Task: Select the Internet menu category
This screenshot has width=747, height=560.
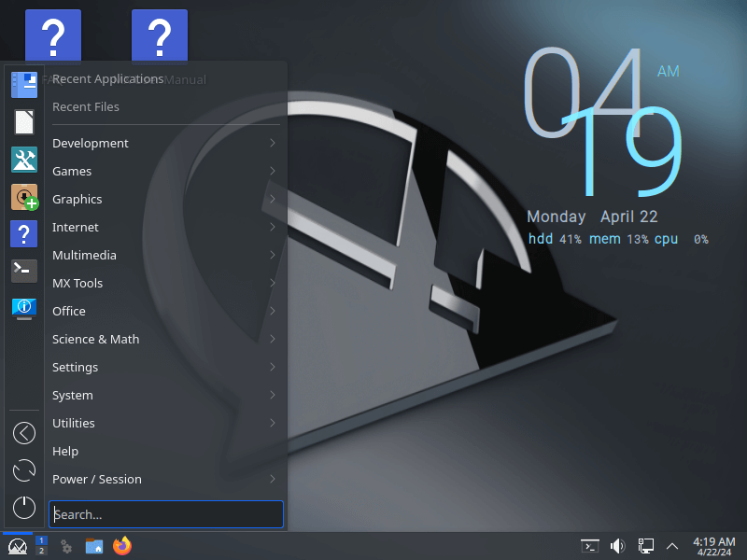Action: click(76, 227)
